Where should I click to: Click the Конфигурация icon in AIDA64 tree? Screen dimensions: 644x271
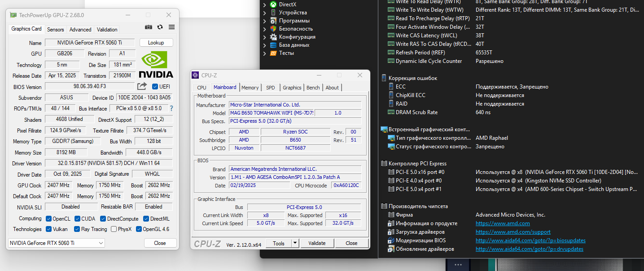[273, 37]
